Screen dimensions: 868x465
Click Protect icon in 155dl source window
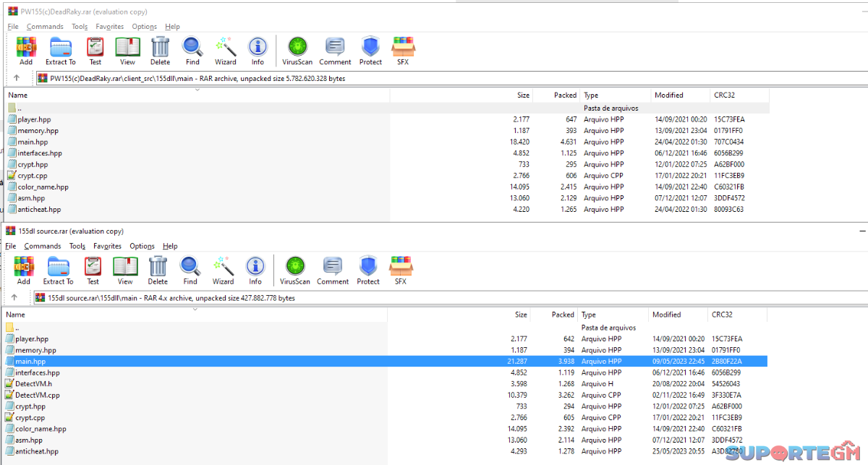[368, 271]
